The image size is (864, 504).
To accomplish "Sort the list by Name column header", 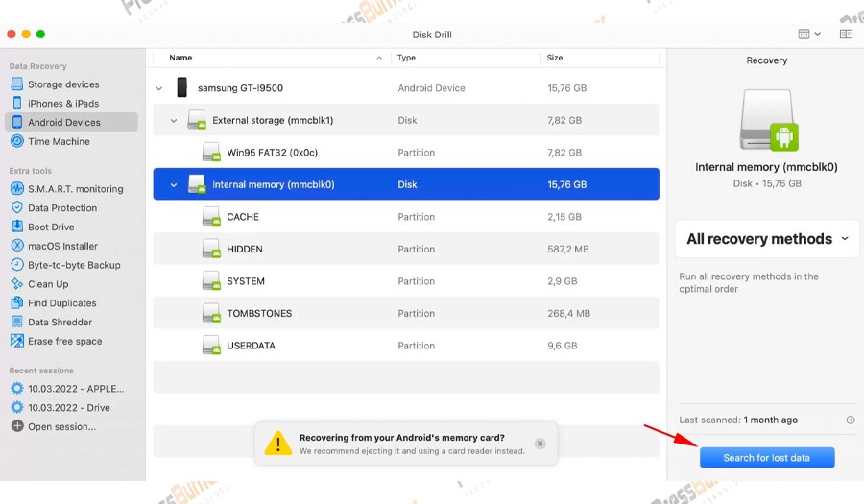I will (x=180, y=58).
